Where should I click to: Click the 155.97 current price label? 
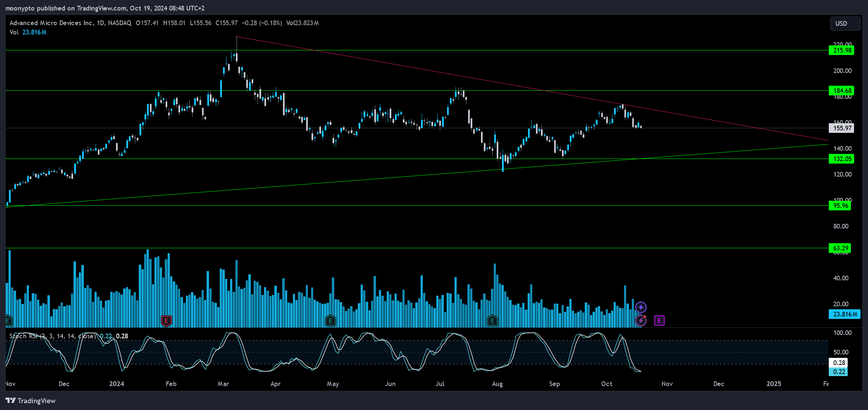841,128
